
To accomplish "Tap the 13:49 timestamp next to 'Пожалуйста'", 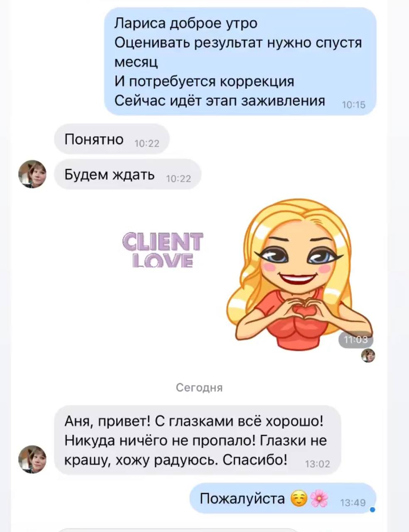I will point(353,503).
